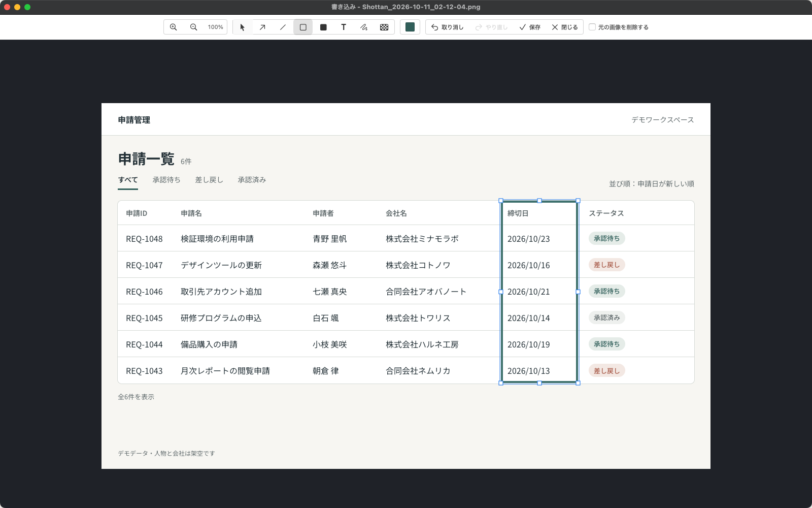Click the 申請者 column header
Image resolution: width=812 pixels, height=508 pixels.
(323, 213)
